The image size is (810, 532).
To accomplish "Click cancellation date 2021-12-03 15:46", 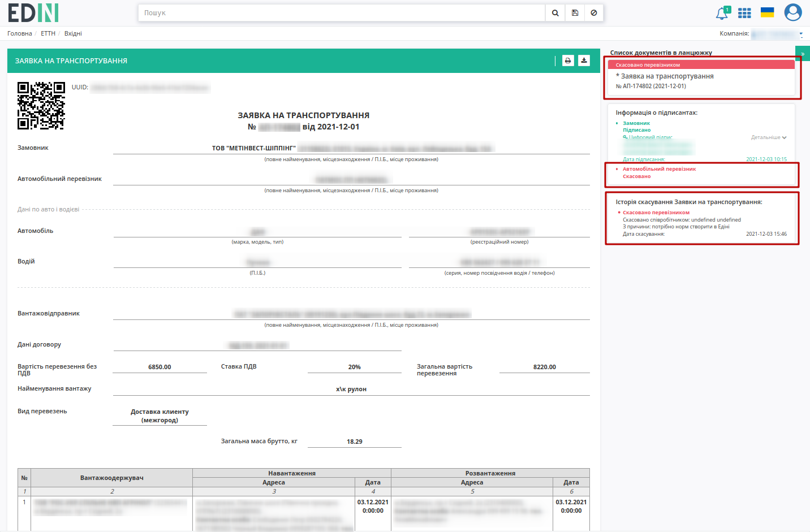I will click(x=766, y=233).
